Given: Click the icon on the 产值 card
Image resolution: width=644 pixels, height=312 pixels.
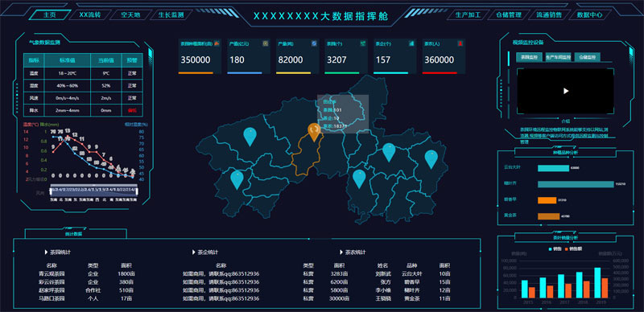Looking at the screenshot, I should [266, 43].
